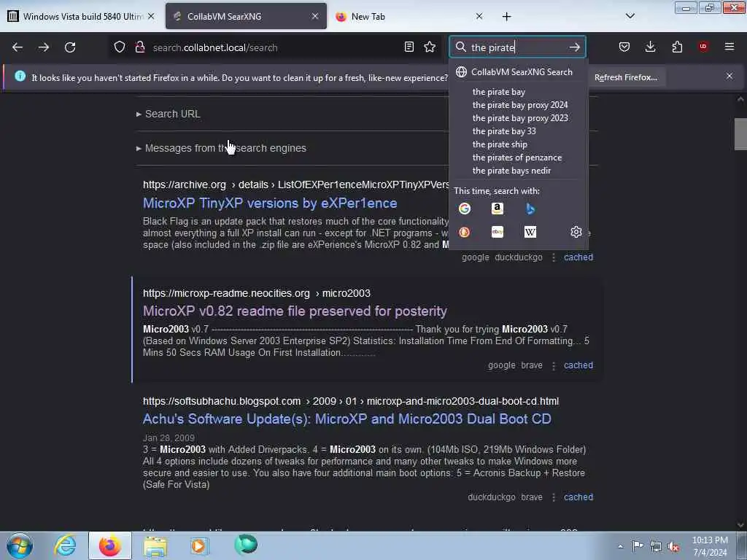
Task: Search this time with Amazon
Action: click(x=498, y=209)
